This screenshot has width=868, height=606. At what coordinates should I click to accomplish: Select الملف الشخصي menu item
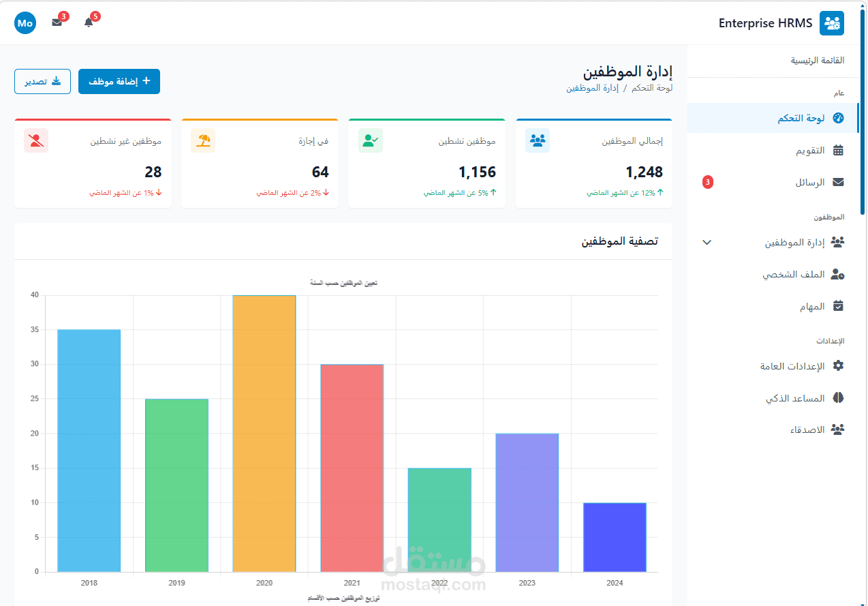[773, 274]
